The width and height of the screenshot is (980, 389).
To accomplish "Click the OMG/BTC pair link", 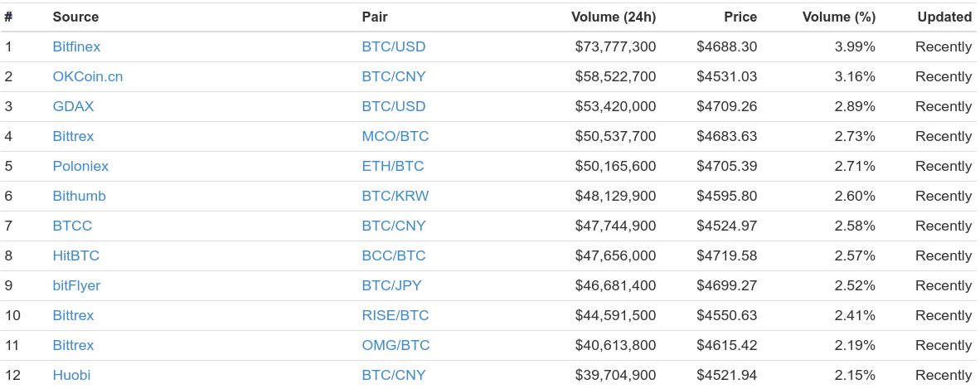I will (x=395, y=345).
